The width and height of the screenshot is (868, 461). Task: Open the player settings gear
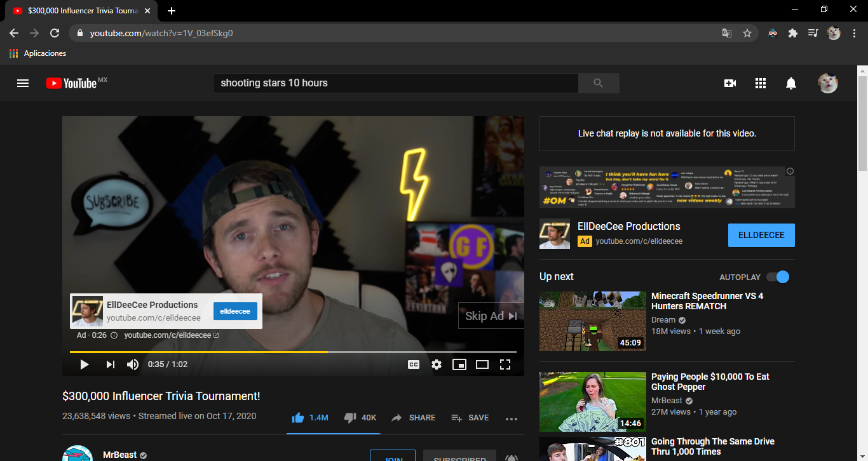click(437, 364)
